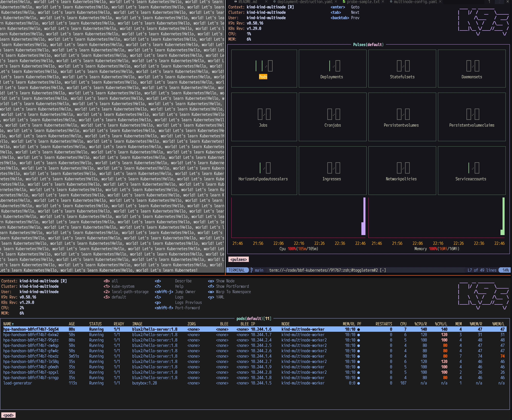This screenshot has height=420, width=512.
Task: Click the git branch main icon
Action: tap(252, 270)
